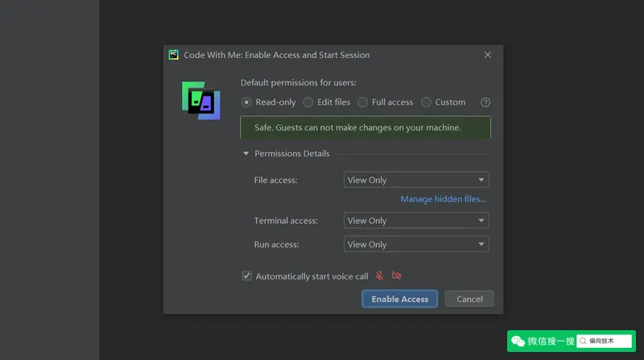The width and height of the screenshot is (644, 360).
Task: Click the 'Default permissions for users:' label
Action: pos(299,83)
